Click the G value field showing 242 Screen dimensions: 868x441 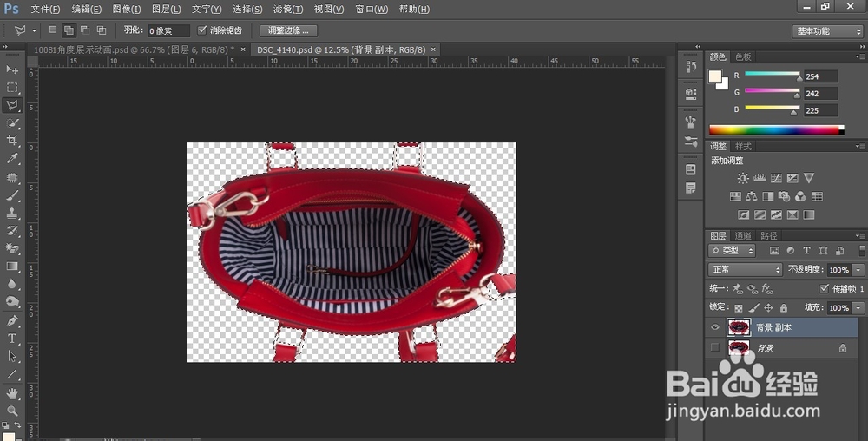[x=821, y=94]
